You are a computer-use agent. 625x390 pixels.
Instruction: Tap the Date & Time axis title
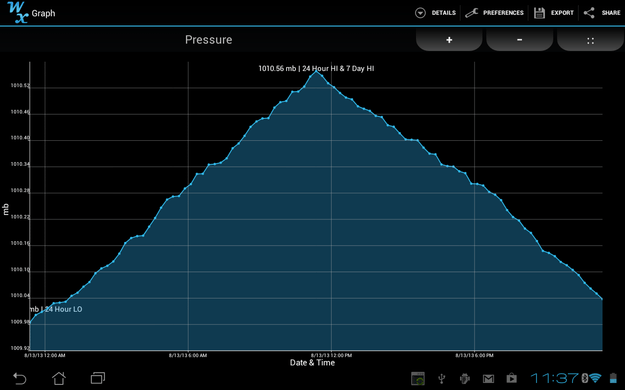pyautogui.click(x=312, y=363)
